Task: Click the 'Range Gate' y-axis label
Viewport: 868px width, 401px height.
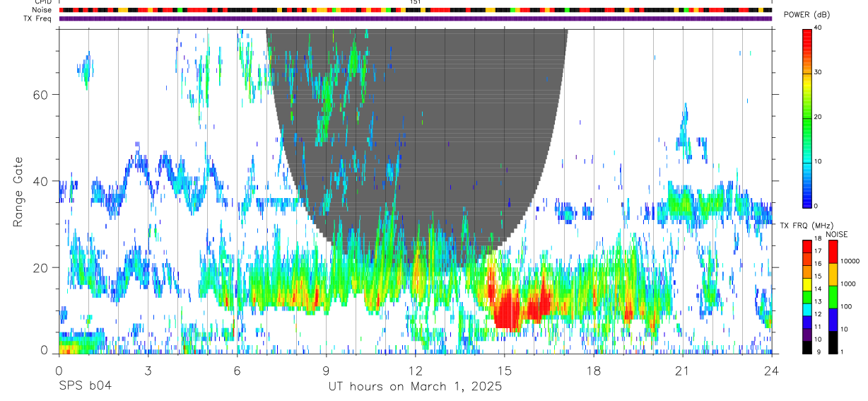Action: [18, 192]
